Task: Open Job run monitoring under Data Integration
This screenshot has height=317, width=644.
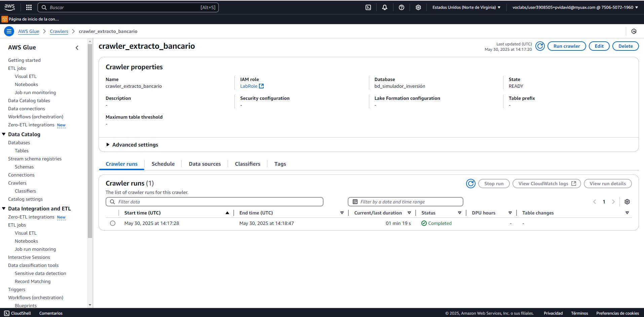Action: pyautogui.click(x=35, y=249)
